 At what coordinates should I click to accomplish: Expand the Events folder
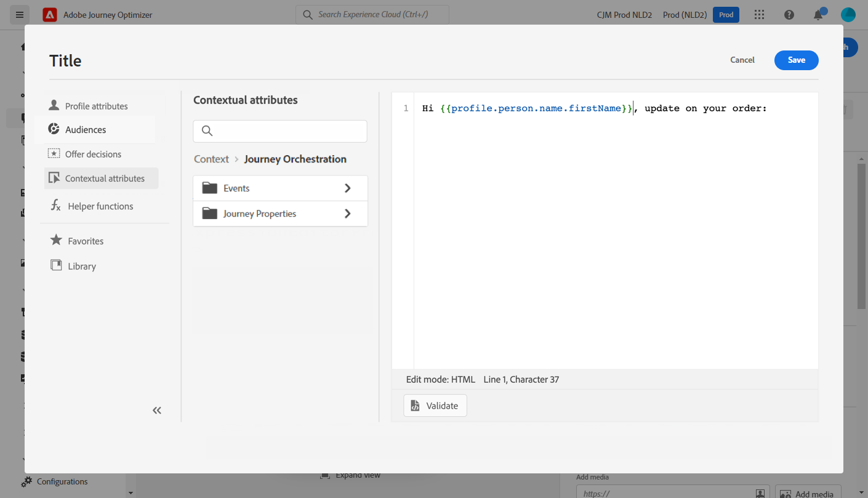280,188
